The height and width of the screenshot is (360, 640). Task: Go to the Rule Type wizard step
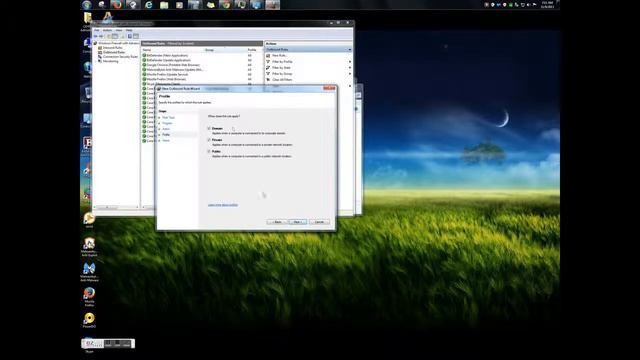168,118
